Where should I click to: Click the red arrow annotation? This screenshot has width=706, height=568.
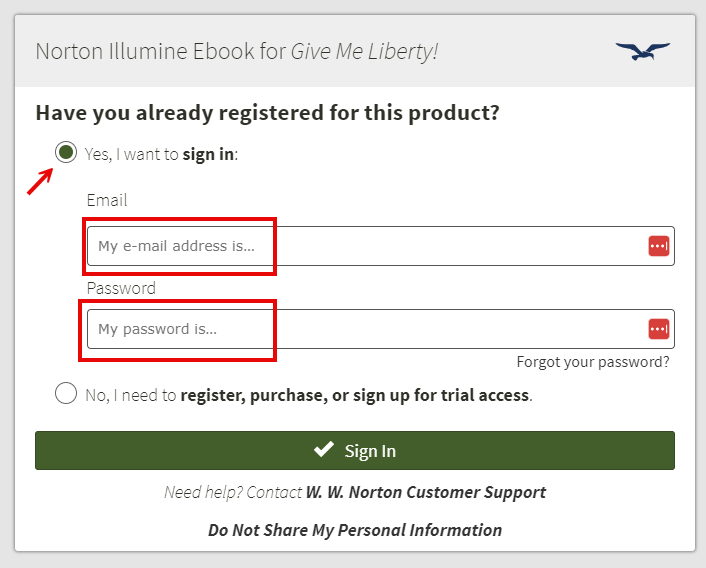pyautogui.click(x=40, y=181)
